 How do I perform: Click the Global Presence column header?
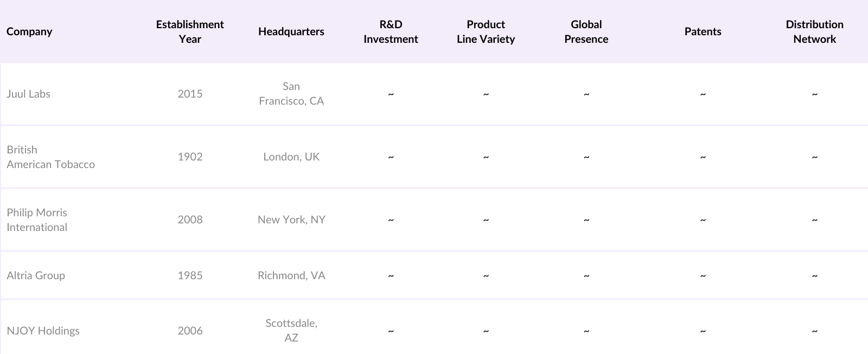pyautogui.click(x=586, y=31)
